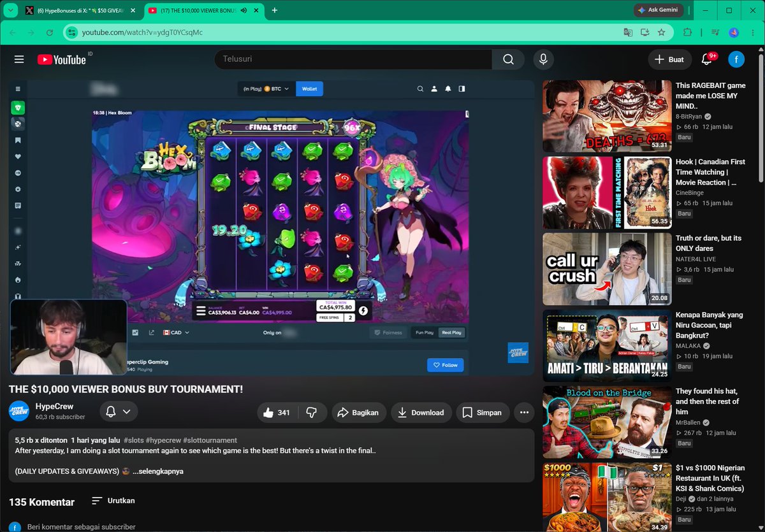The width and height of the screenshot is (765, 532).
Task: Expand the subscription notification bell dropdown
Action: (119, 412)
